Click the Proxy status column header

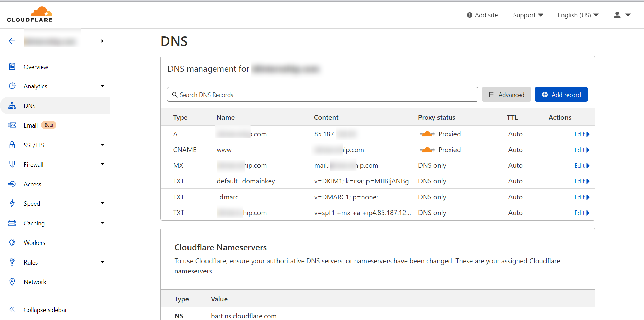click(436, 117)
